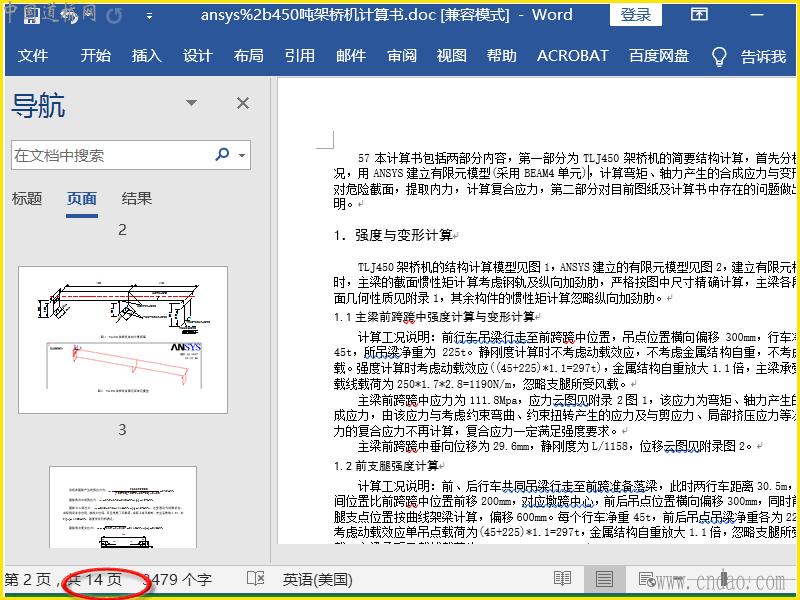800x600 pixels.
Task: Click the 英语(美国) language indicator
Action: [317, 580]
